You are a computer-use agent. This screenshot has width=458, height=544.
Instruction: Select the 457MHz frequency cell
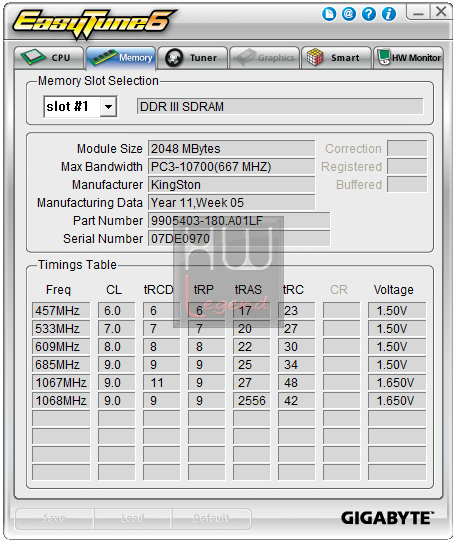[61, 311]
